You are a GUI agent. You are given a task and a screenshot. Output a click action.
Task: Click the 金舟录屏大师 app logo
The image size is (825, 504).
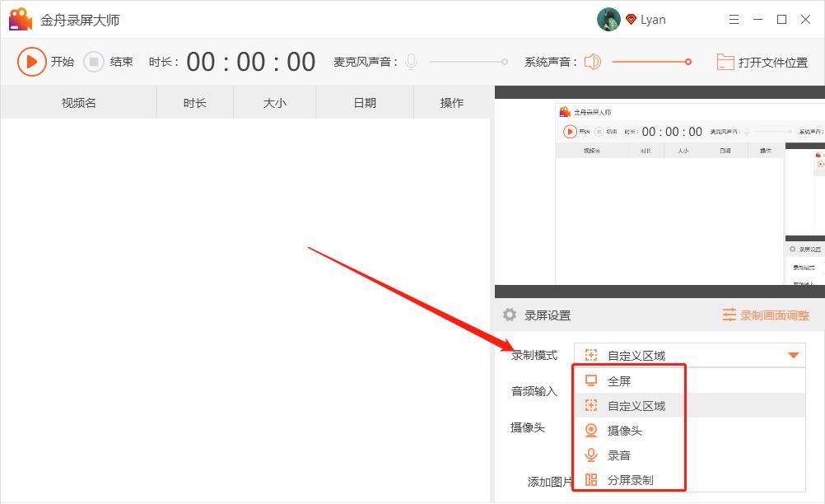(20, 18)
